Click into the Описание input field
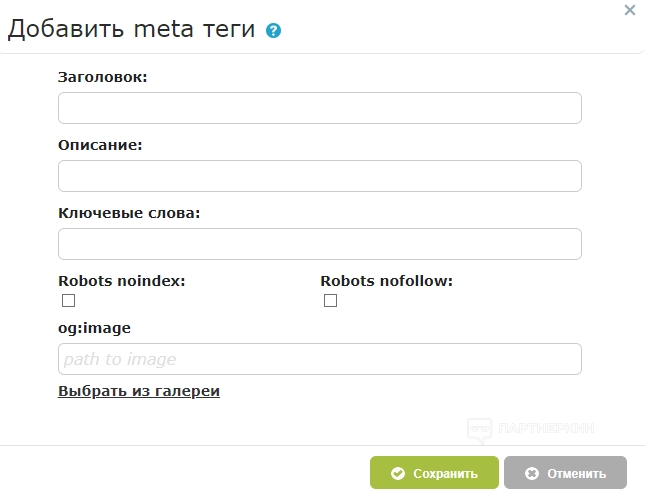645x496 pixels. click(320, 176)
